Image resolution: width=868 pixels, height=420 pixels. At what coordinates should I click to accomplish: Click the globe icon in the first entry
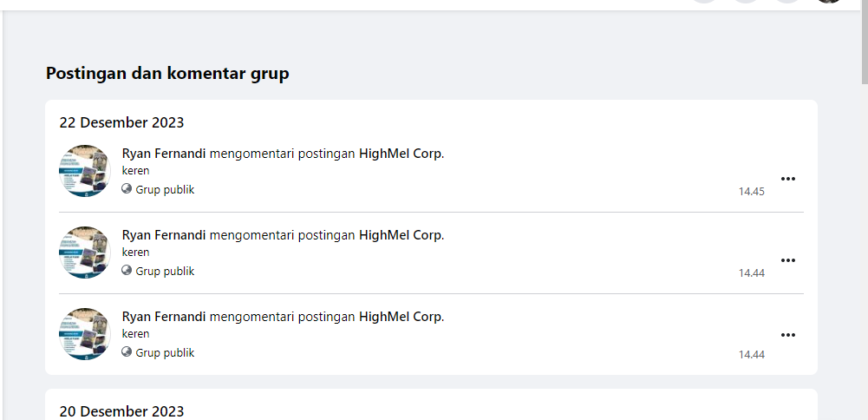pos(127,189)
